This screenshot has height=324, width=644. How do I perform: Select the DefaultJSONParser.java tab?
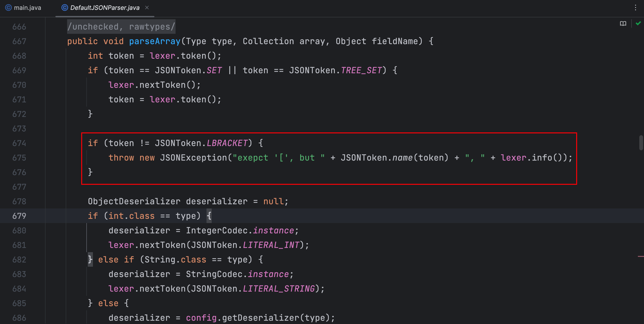(x=105, y=8)
